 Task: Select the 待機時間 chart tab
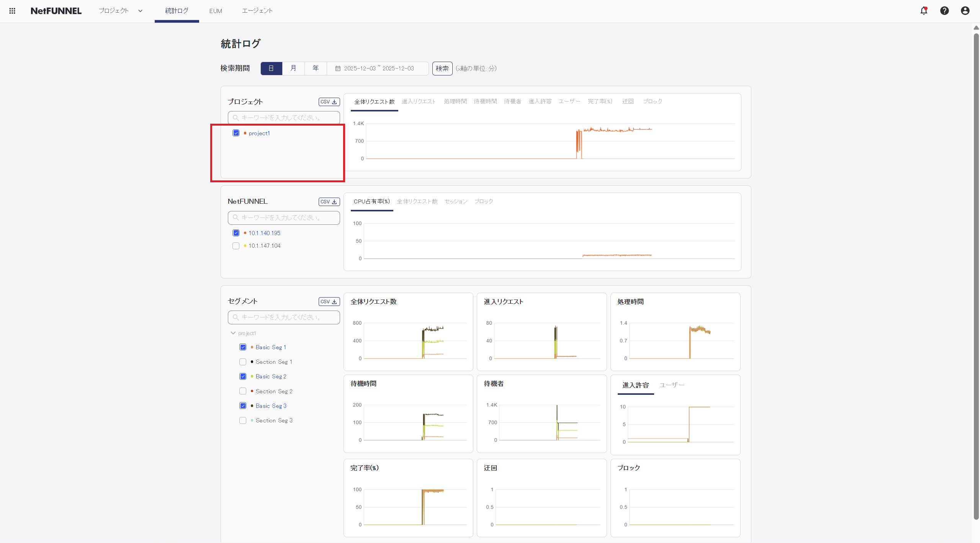[485, 101]
